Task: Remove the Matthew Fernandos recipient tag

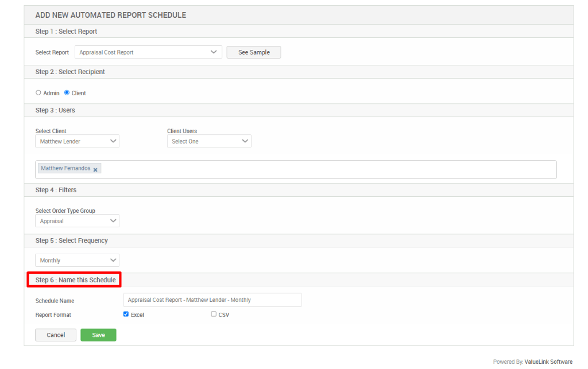Action: point(95,168)
